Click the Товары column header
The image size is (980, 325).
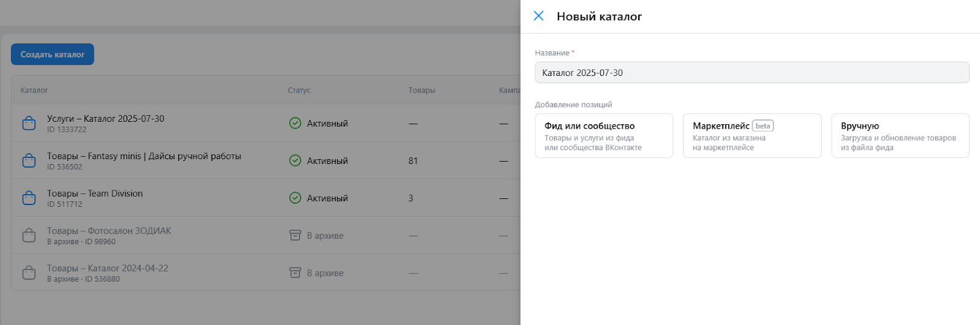(422, 90)
